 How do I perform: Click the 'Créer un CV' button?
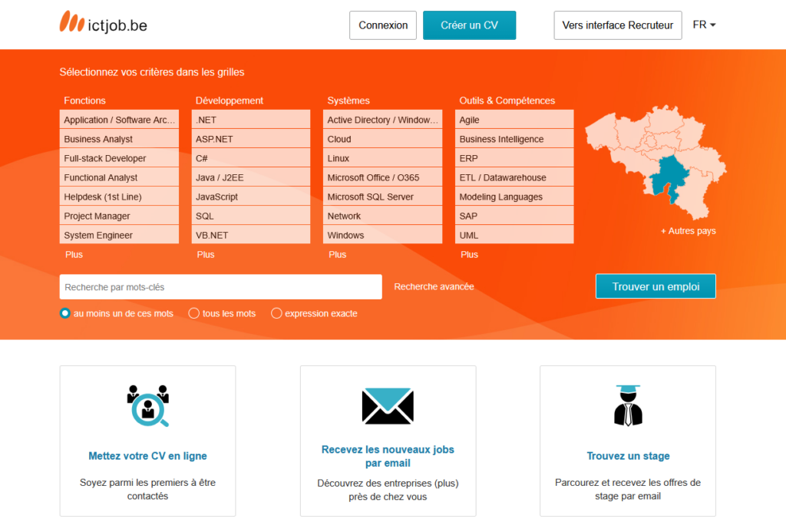pos(469,25)
